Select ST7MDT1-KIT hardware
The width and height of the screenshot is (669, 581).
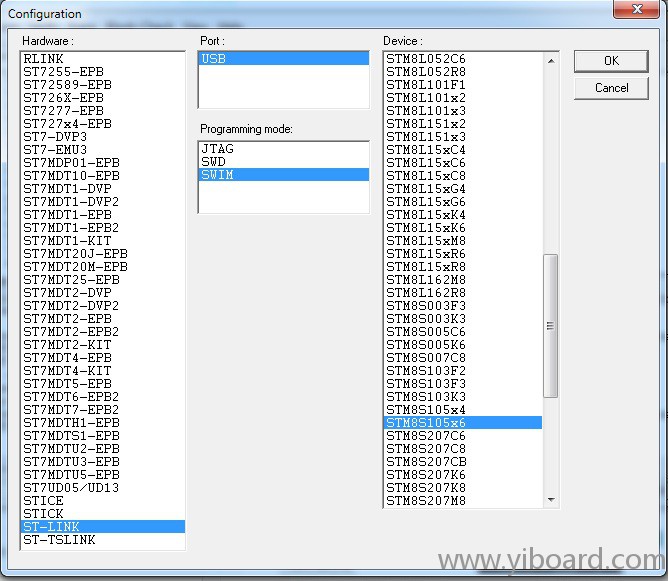[x=103, y=241]
